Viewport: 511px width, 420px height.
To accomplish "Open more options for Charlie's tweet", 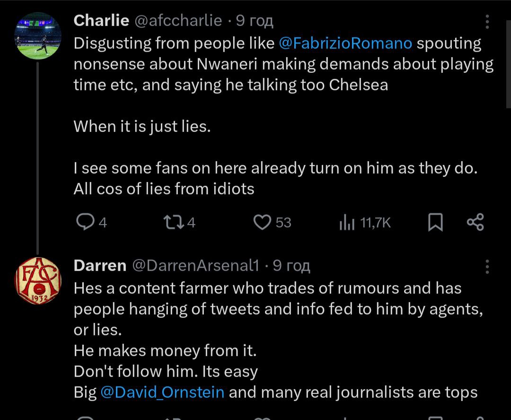I will coord(488,22).
